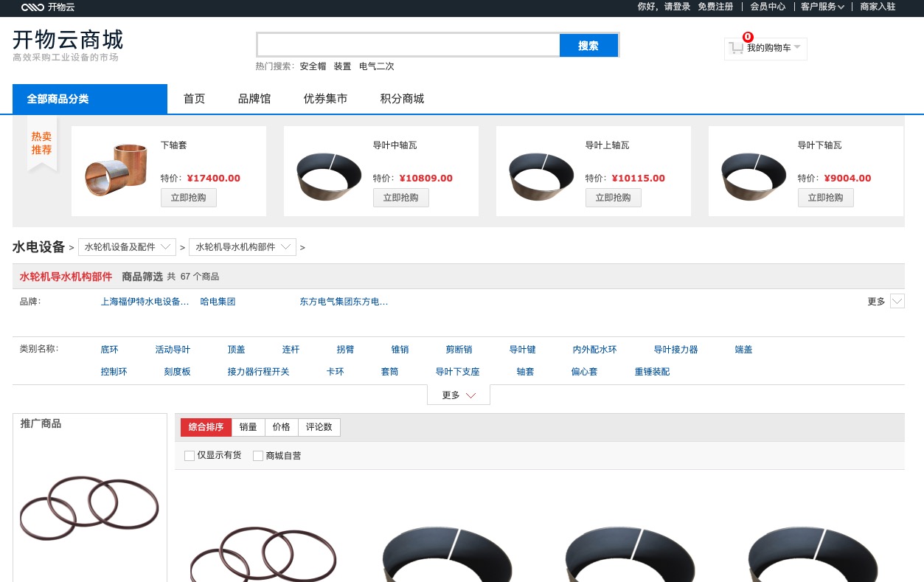
Task: Filter by brand 上海福伊特水电设备
Action: [x=145, y=302]
